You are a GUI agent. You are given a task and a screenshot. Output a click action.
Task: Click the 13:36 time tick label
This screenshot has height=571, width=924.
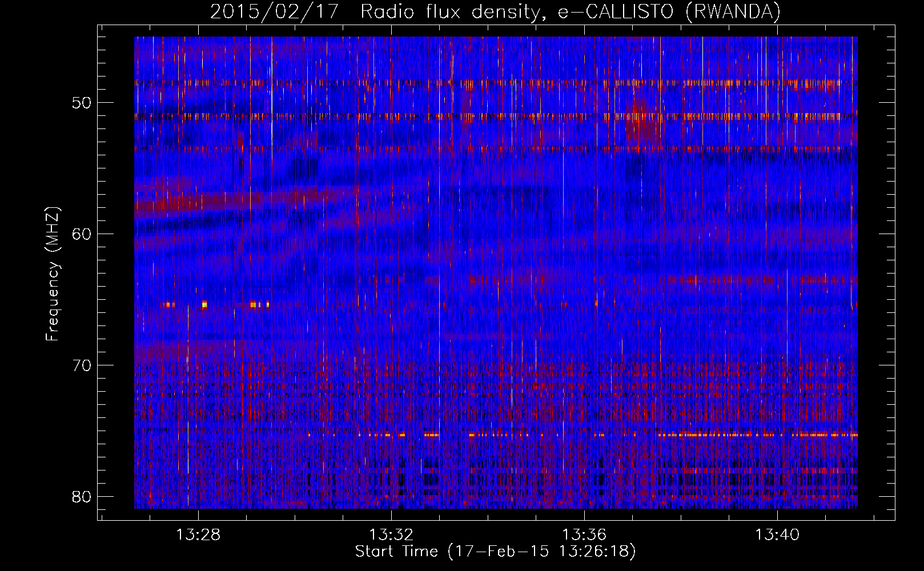[x=584, y=535]
